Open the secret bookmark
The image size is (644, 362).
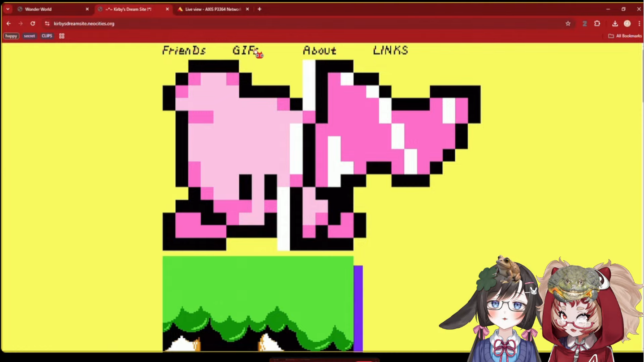click(x=30, y=36)
